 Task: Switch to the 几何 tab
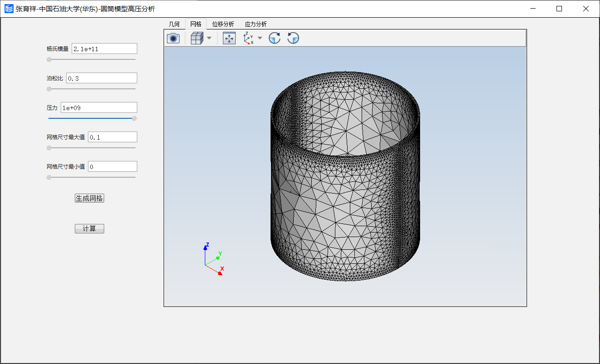tap(174, 24)
